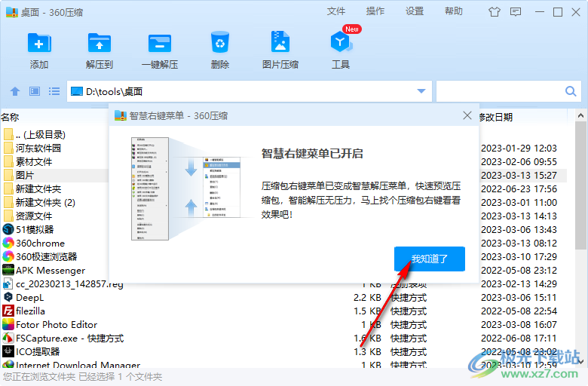Sort by 修改日期 column header
The width and height of the screenshot is (588, 386).
(x=496, y=117)
